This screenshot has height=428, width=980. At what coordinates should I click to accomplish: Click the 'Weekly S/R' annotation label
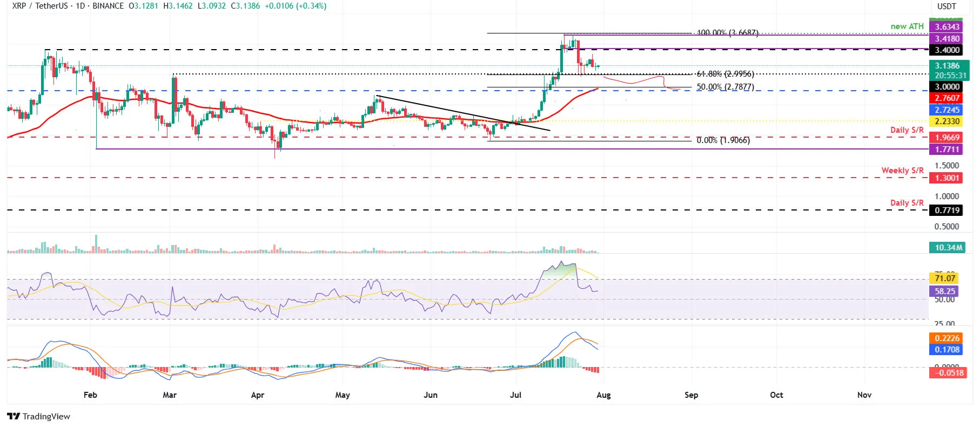click(902, 171)
